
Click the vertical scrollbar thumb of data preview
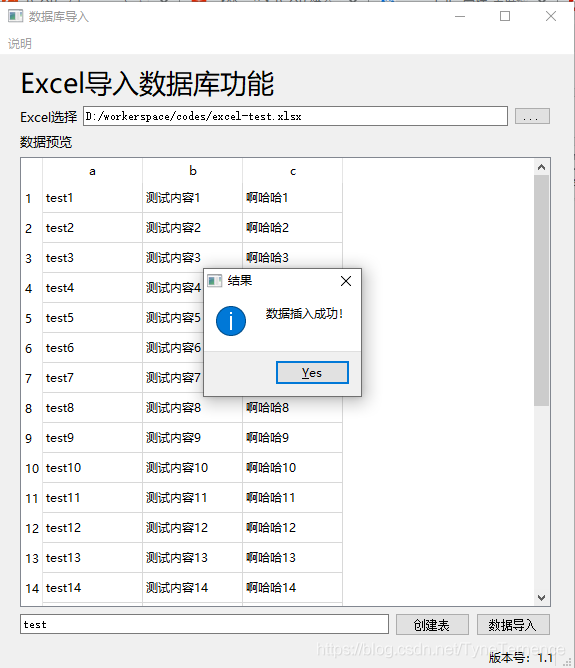[541, 290]
